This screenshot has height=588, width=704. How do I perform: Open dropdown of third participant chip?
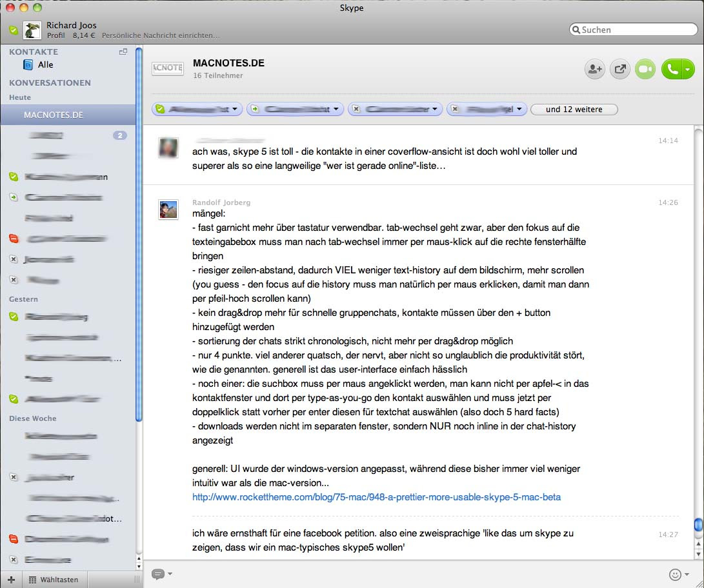(435, 110)
